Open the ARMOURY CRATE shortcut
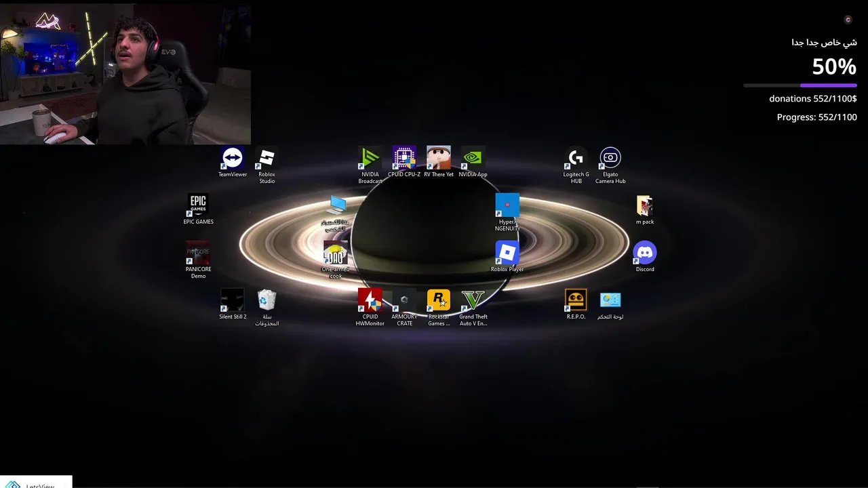 (404, 308)
